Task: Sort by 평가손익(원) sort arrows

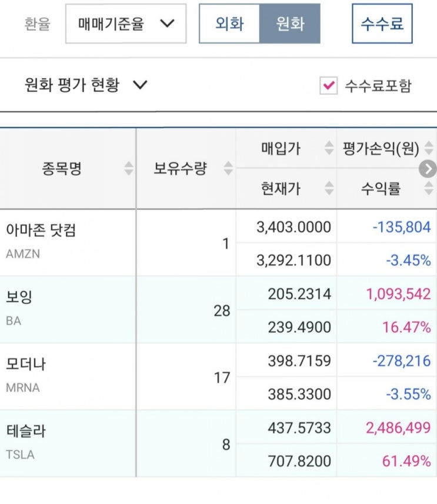Action: (x=429, y=149)
